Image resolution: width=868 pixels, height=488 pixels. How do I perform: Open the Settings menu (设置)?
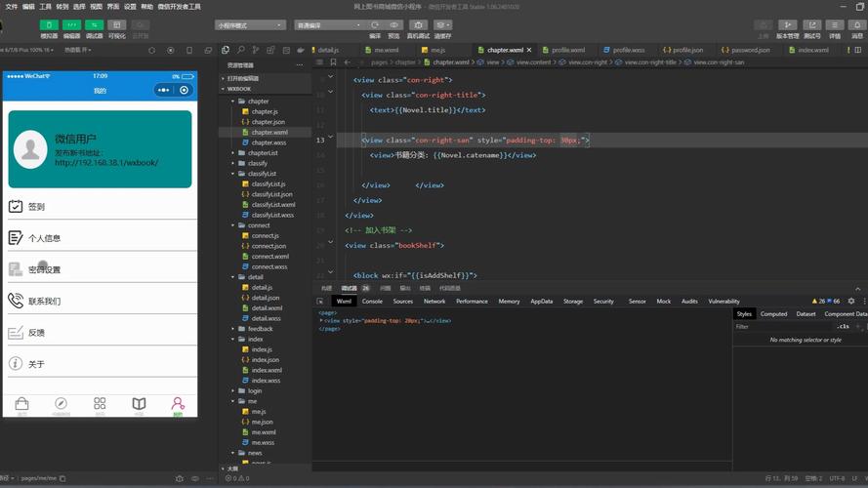(130, 7)
